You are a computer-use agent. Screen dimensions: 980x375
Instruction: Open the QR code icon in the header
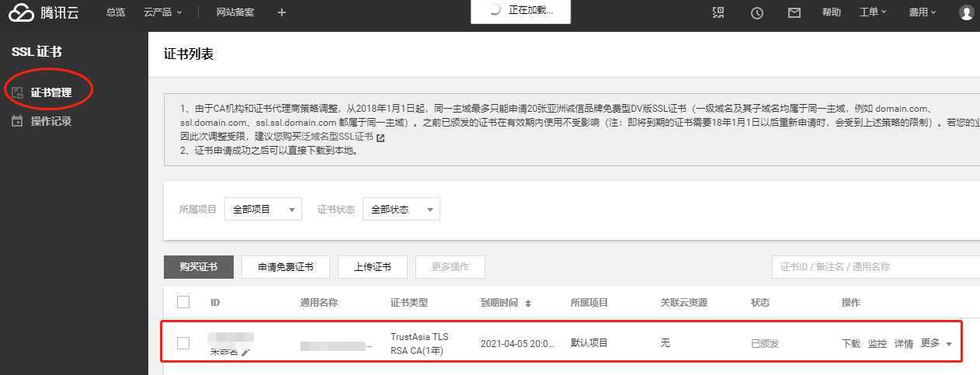tap(718, 12)
